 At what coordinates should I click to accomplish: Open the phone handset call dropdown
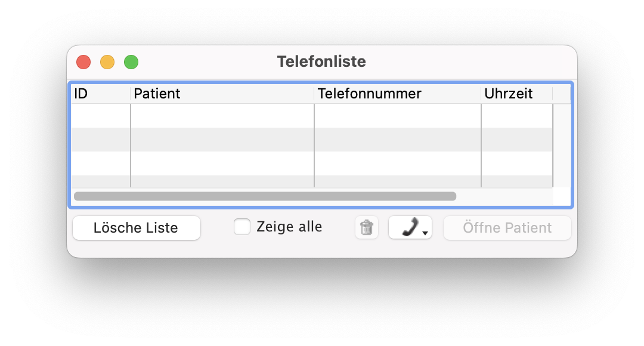coord(410,228)
